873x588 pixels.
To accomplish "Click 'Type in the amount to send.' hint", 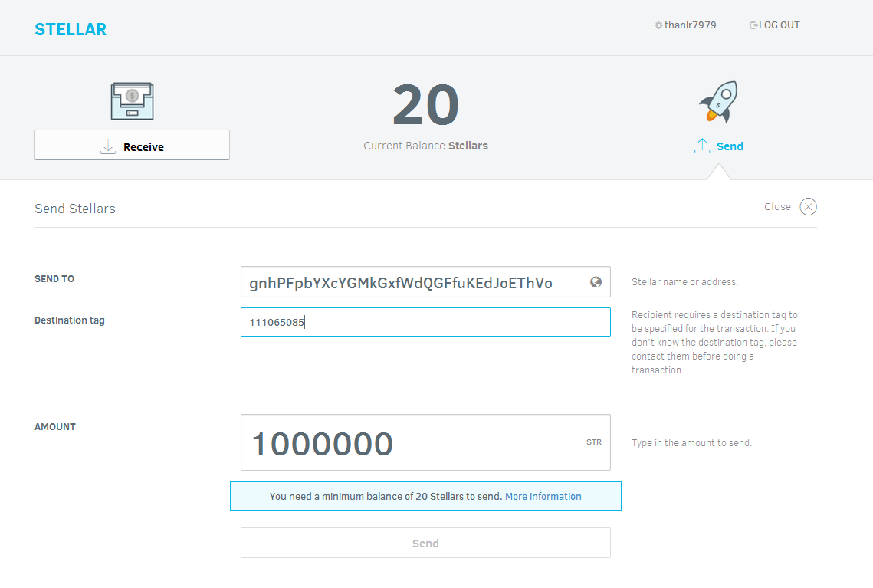I will [691, 442].
